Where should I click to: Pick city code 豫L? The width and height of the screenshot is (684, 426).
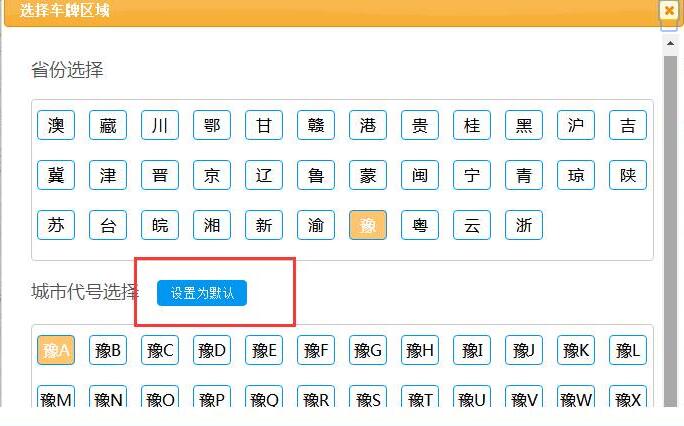pos(628,350)
